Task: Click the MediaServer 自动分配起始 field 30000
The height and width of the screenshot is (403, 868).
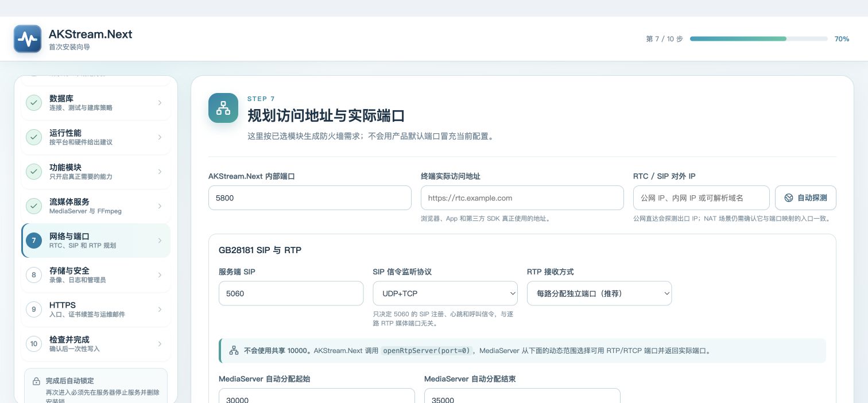Action: click(x=317, y=396)
